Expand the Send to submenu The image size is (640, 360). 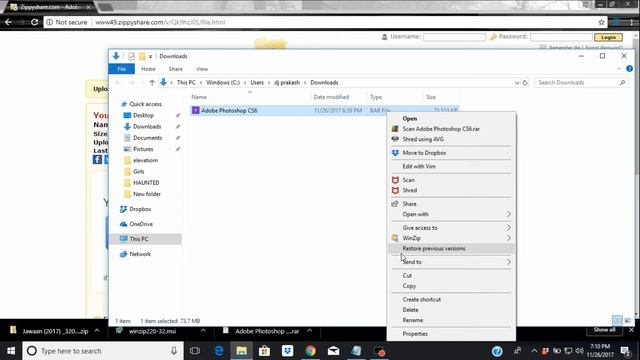point(509,262)
